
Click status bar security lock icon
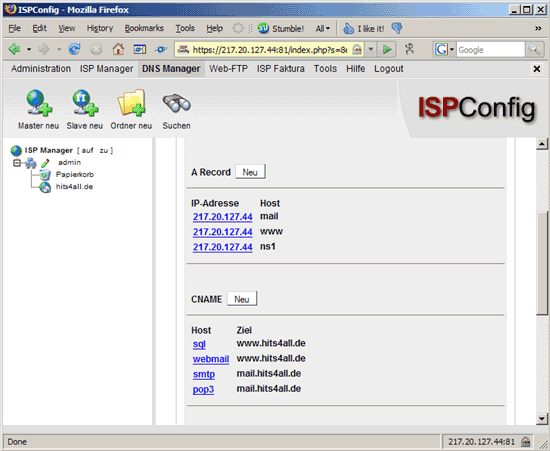(525, 442)
